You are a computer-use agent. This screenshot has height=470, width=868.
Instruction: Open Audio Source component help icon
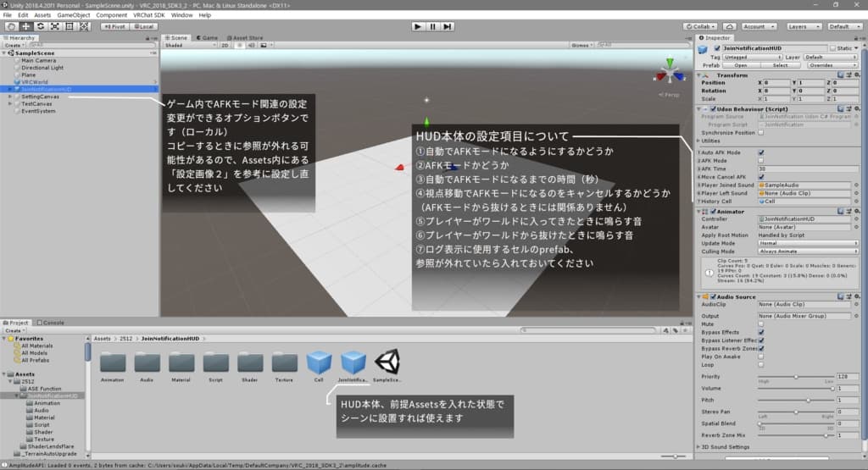pos(841,297)
